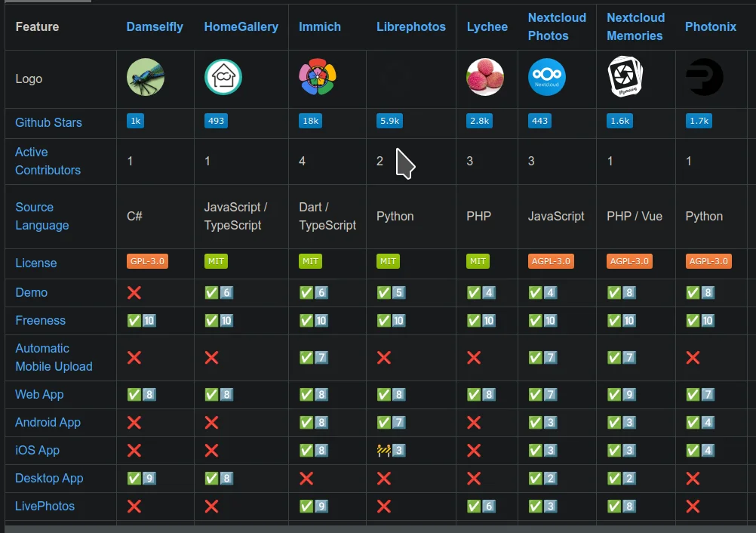
Task: Open the Source Language feature link
Action: point(41,216)
